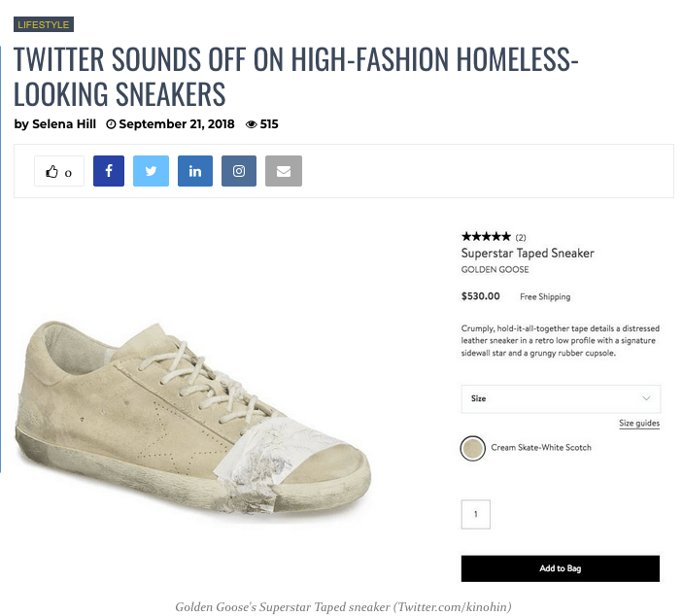The image size is (683, 616).
Task: Open the Instagram share icon
Action: point(239,171)
